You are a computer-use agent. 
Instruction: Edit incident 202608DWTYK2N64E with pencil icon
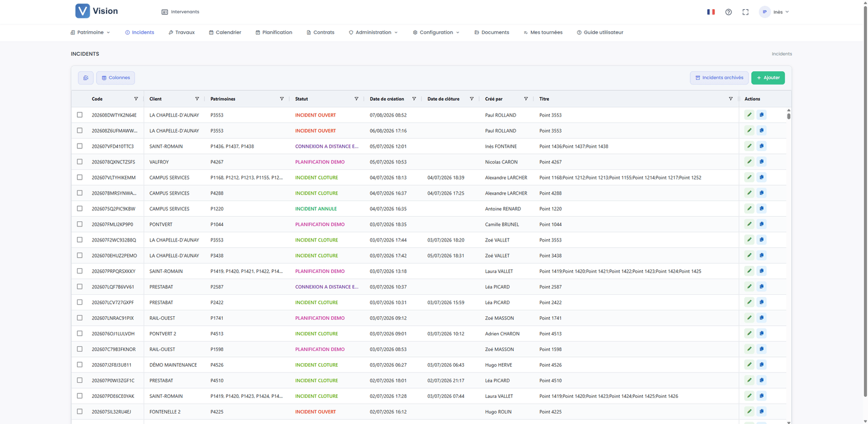coord(749,115)
